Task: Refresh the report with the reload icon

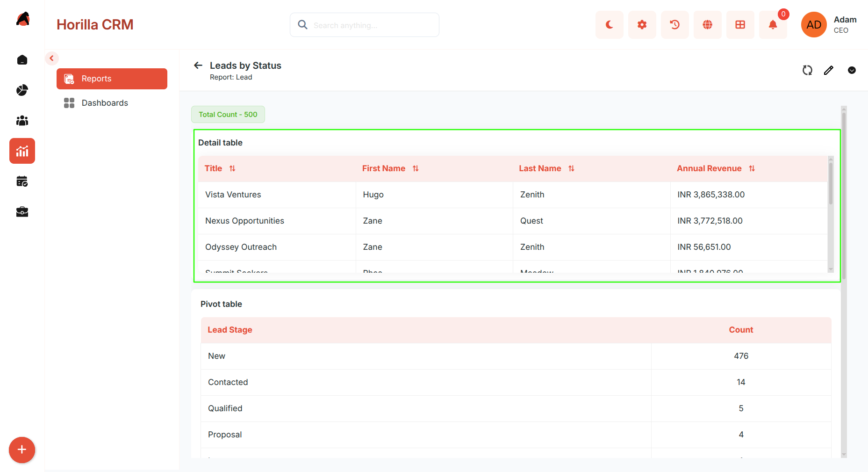Action: point(807,70)
